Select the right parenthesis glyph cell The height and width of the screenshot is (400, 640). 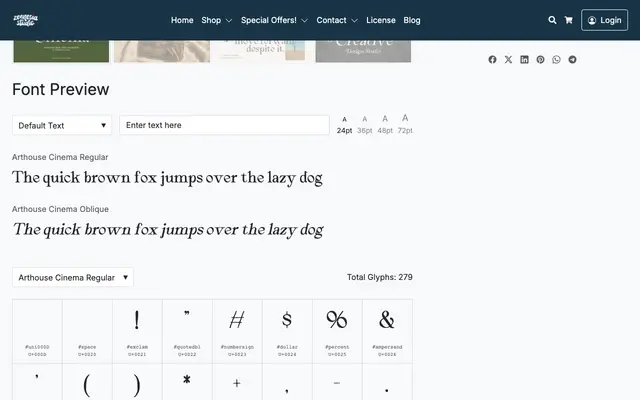pyautogui.click(x=137, y=382)
